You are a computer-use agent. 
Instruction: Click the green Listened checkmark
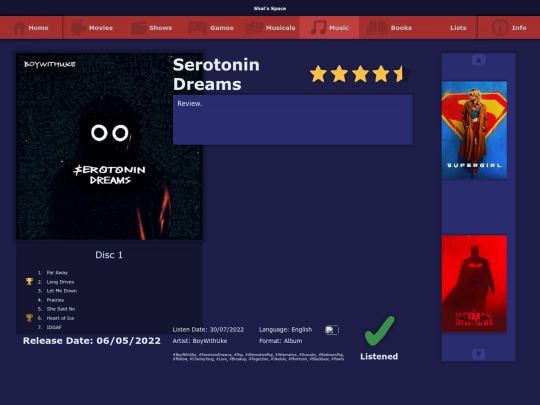(379, 331)
